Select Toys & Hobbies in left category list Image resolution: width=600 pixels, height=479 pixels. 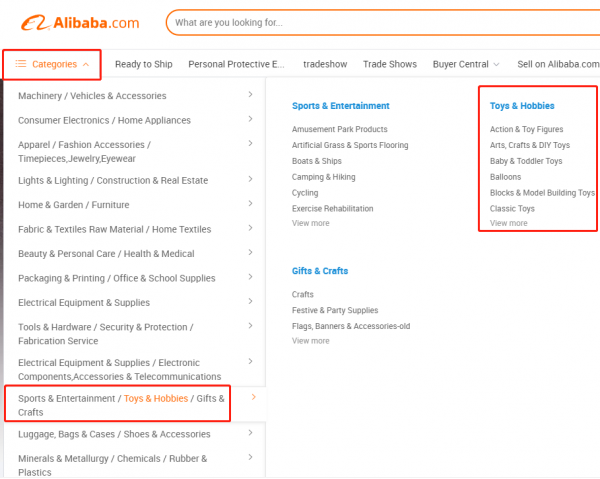pos(155,398)
